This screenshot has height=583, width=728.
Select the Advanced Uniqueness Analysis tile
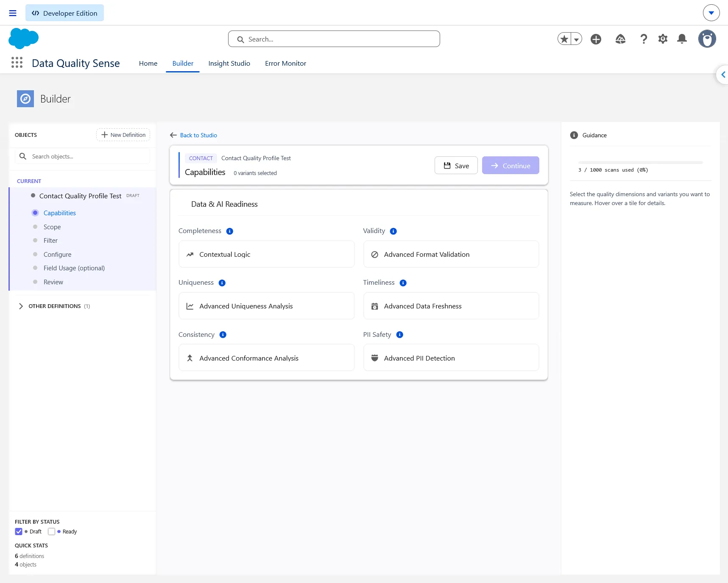pos(266,306)
